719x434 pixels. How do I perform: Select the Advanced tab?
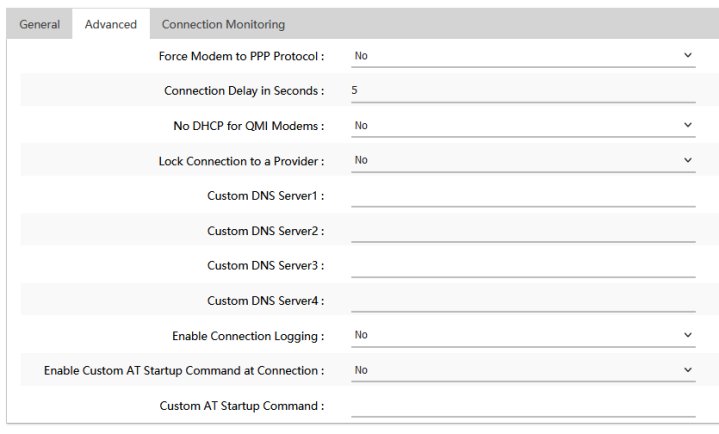111,24
